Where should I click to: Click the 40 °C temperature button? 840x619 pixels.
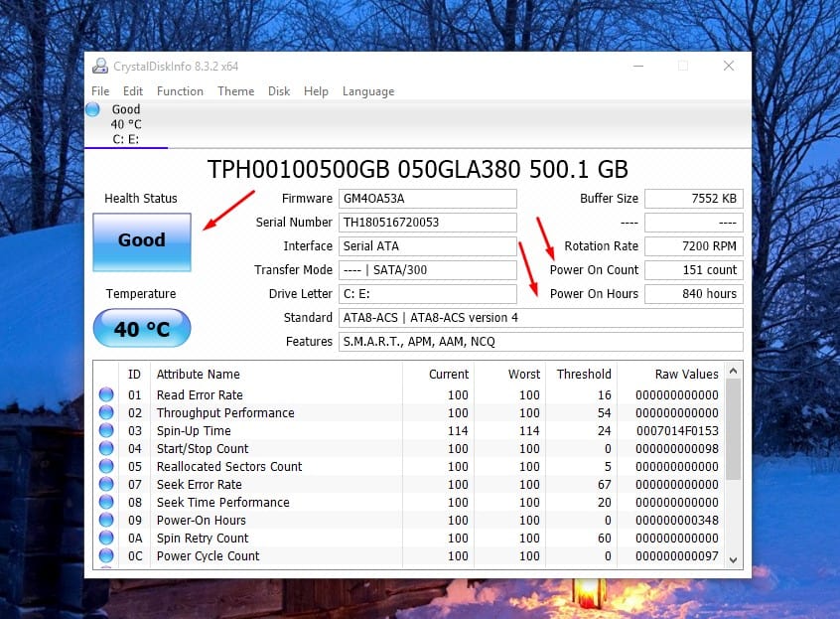(x=141, y=329)
